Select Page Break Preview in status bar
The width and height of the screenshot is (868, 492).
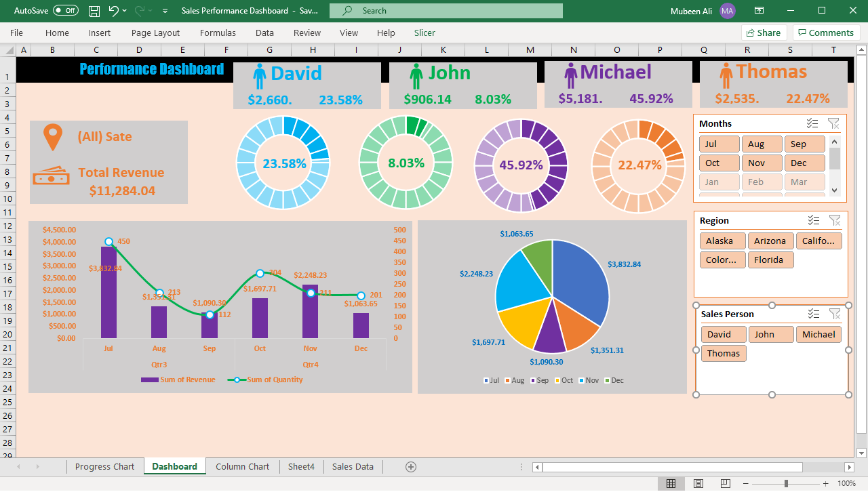(725, 483)
